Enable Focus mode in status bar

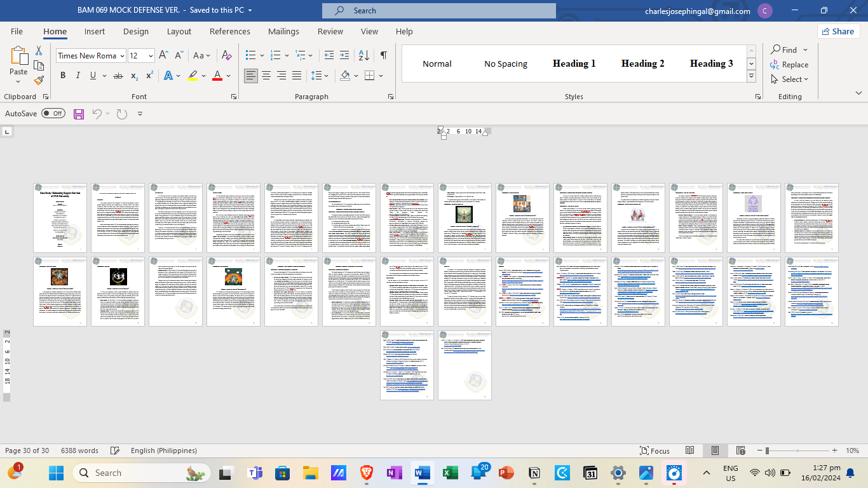pyautogui.click(x=655, y=451)
